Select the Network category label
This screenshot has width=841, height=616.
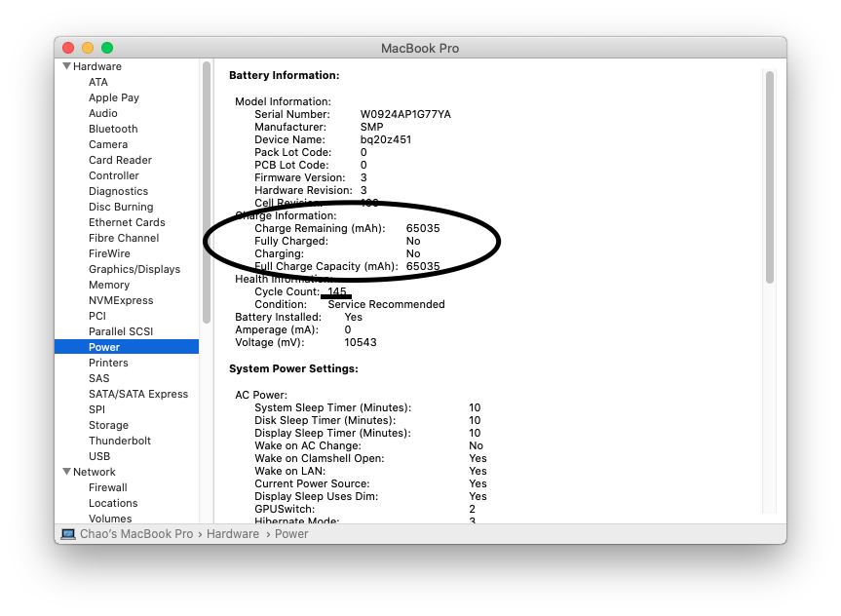[x=94, y=471]
